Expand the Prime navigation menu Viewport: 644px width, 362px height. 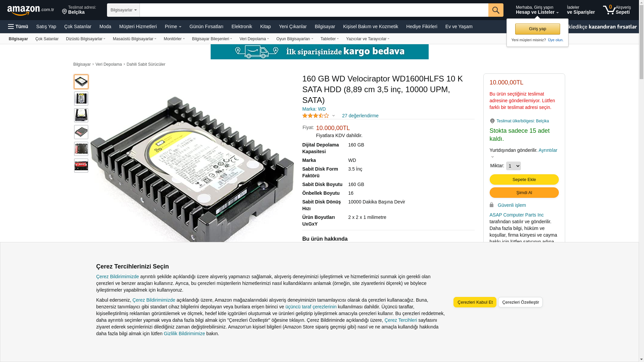(x=173, y=26)
